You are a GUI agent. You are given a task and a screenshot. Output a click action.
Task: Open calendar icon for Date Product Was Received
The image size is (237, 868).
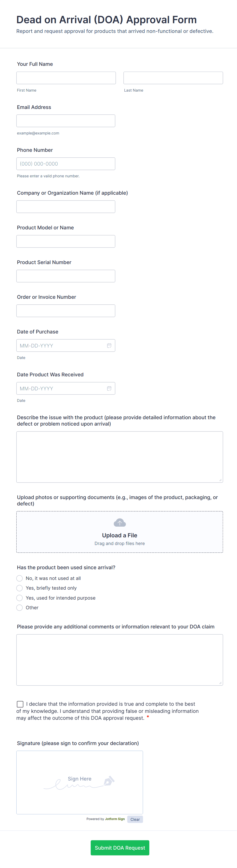109,388
